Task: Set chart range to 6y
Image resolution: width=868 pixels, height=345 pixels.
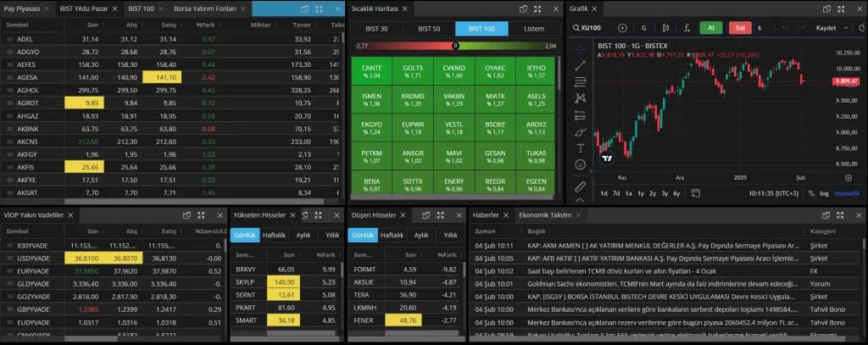Action: click(676, 193)
